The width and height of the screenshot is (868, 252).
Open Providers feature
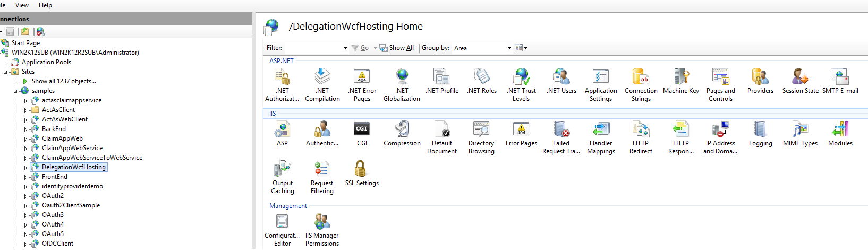[x=760, y=81]
